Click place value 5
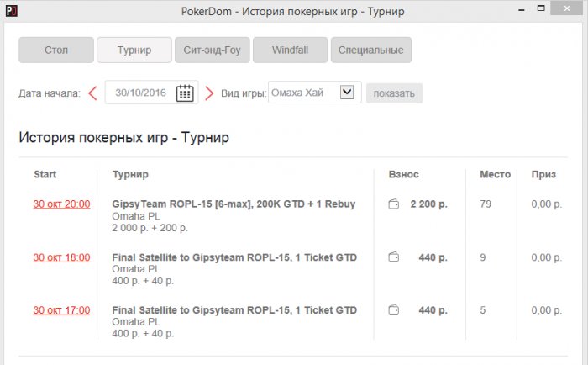588x365 pixels. (x=483, y=310)
